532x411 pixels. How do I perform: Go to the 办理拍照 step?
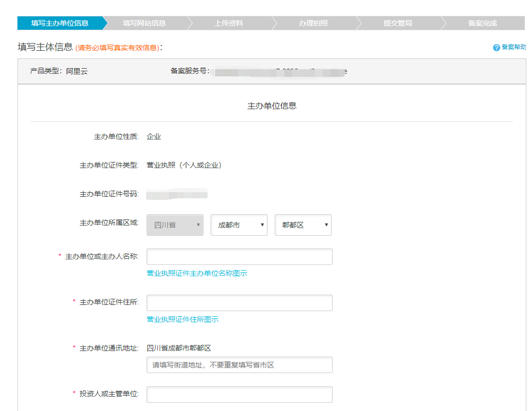click(313, 23)
